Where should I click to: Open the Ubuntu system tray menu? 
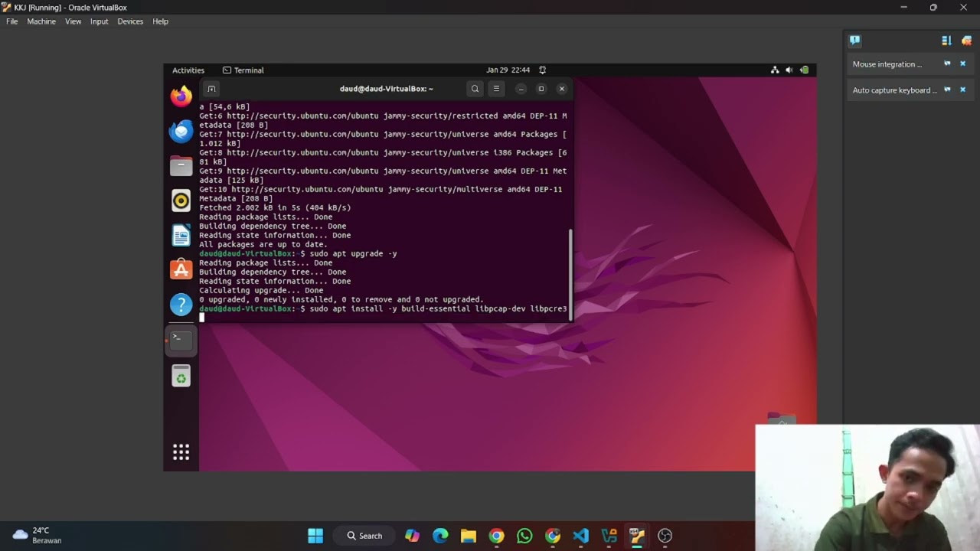click(x=789, y=70)
